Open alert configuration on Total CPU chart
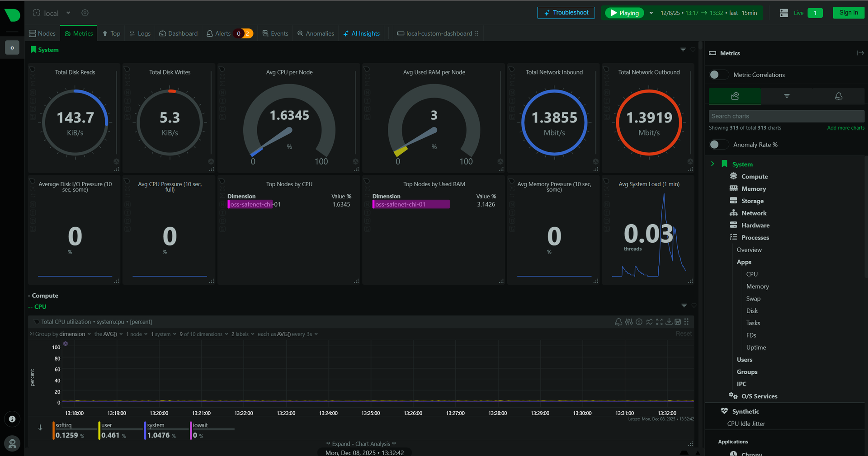The width and height of the screenshot is (868, 456). pos(618,322)
